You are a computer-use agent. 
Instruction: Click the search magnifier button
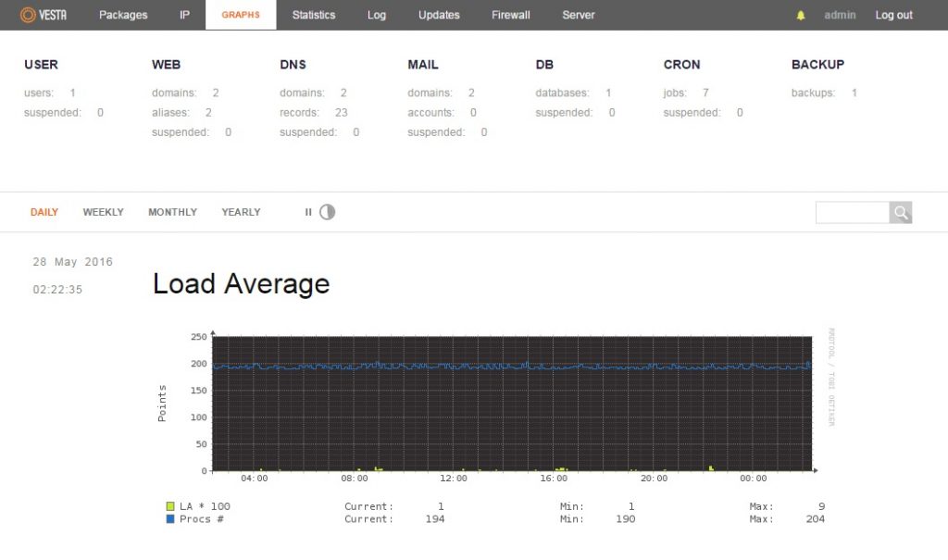click(901, 212)
